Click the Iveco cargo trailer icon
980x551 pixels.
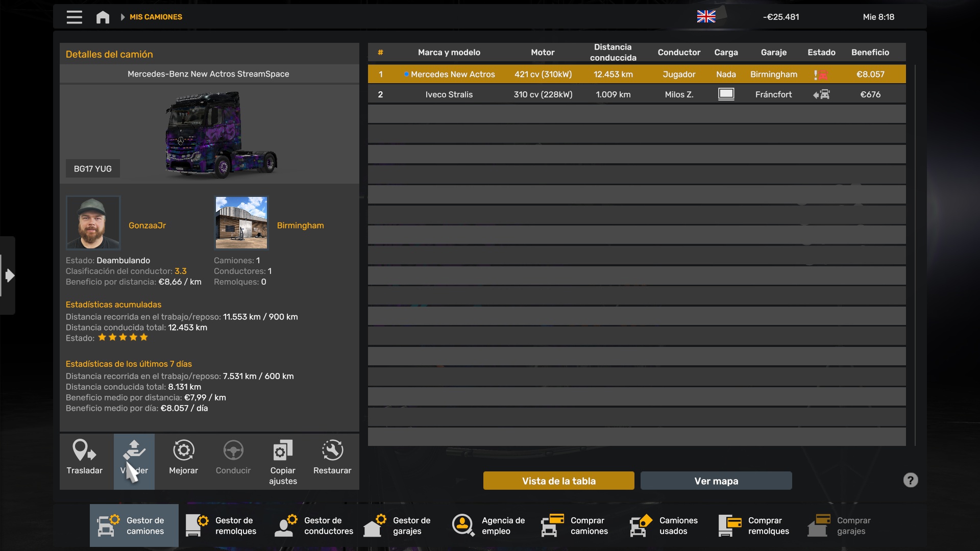pos(726,94)
